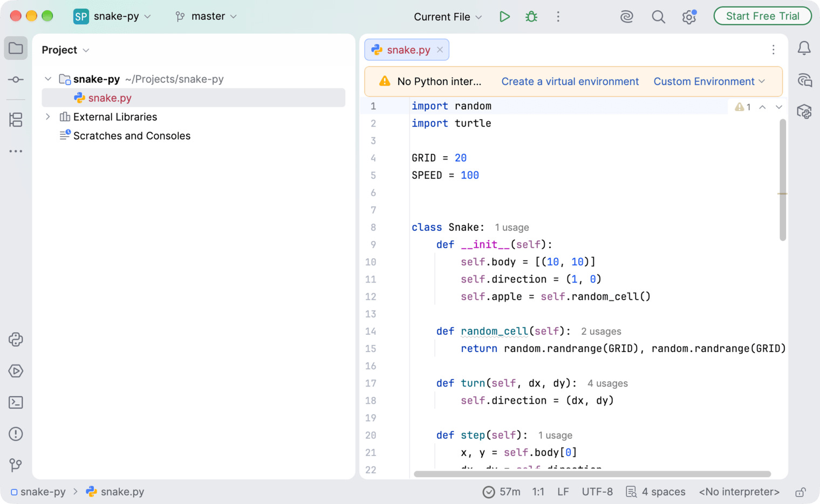Open the Custom Environment dropdown

tap(709, 81)
